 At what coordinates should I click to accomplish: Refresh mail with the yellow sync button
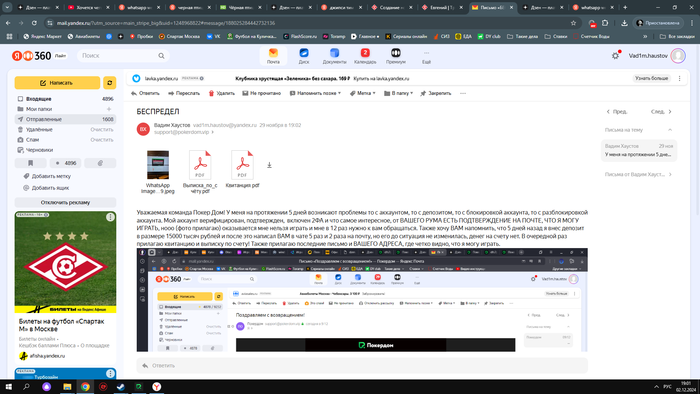pyautogui.click(x=109, y=83)
